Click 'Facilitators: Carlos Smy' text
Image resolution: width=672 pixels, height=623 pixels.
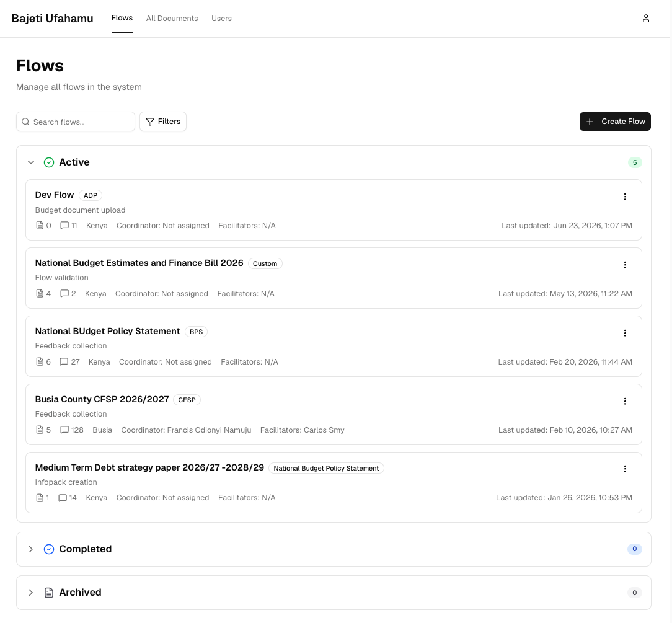click(x=302, y=430)
